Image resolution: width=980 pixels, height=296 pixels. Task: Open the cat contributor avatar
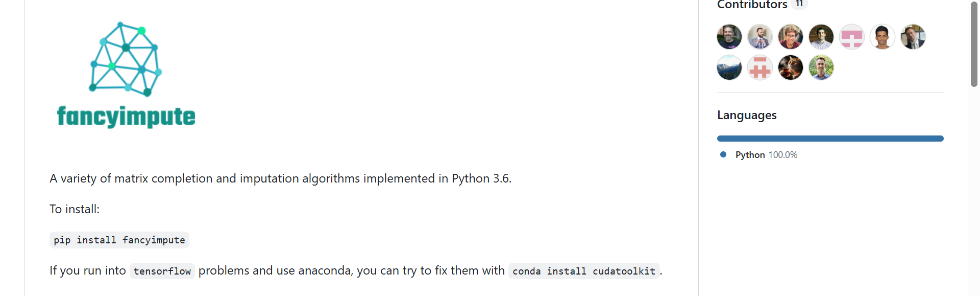click(x=791, y=67)
